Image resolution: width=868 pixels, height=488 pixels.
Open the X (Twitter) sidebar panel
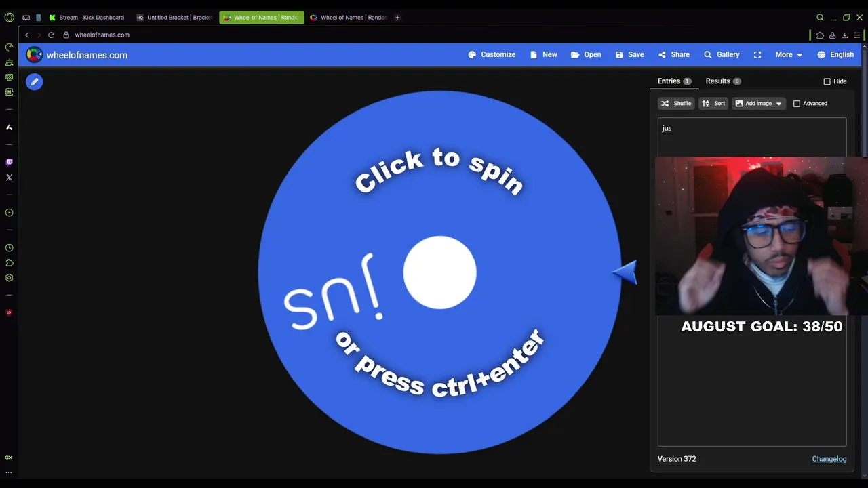9,178
